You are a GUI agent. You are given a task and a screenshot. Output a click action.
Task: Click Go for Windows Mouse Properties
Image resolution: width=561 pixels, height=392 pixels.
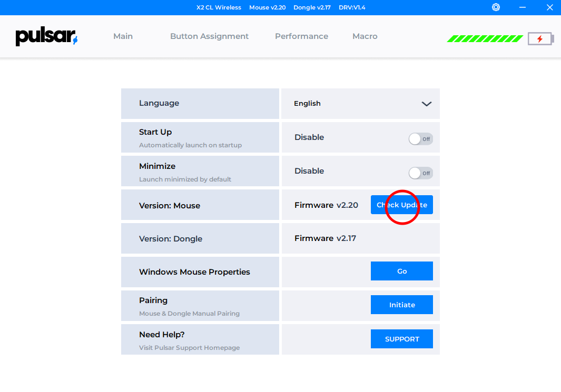point(402,271)
